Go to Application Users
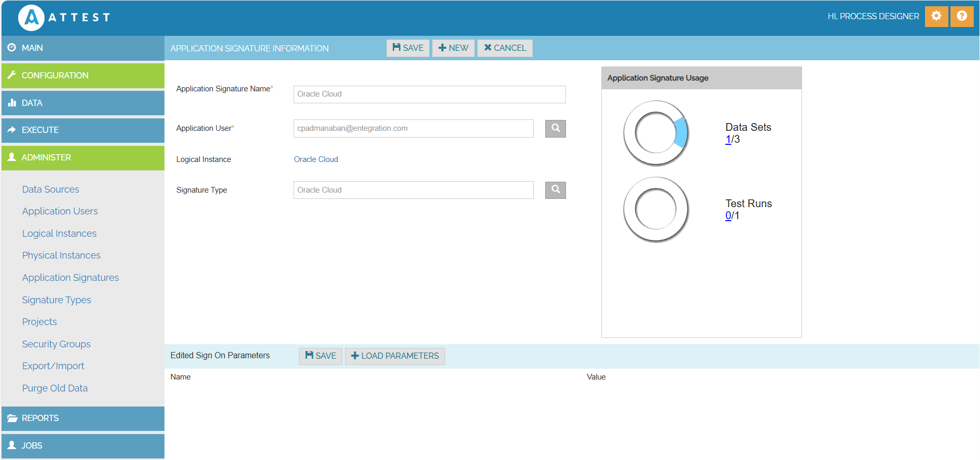 60,211
